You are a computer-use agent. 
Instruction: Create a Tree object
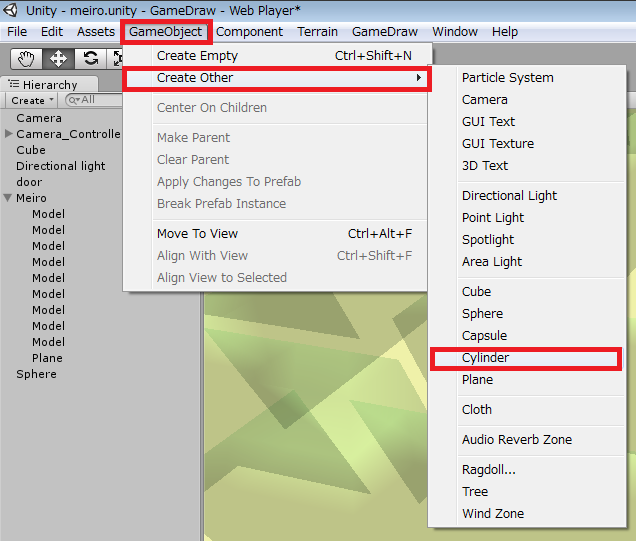pos(527,492)
